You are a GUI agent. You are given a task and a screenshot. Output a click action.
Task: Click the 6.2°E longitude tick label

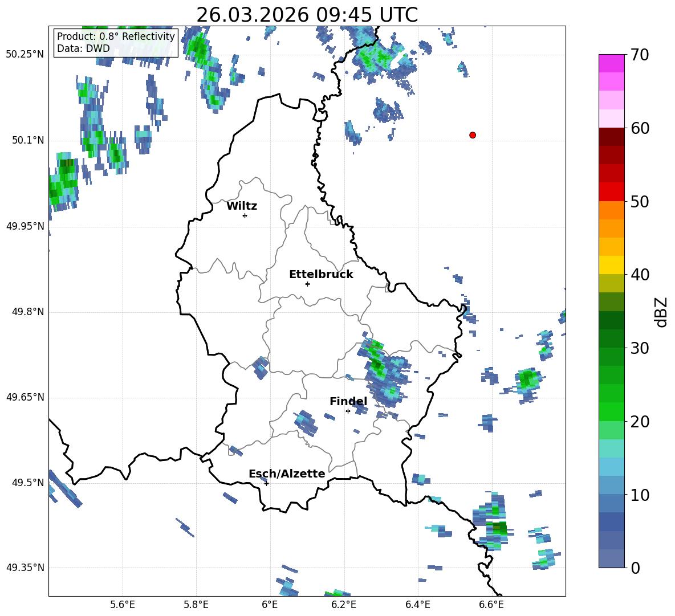344,604
